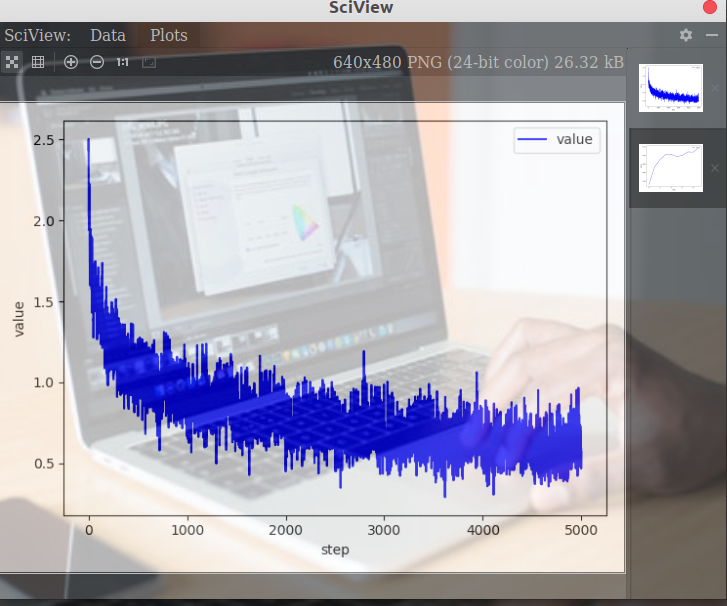Click the 5000 x-axis tick label
727x606 pixels.
point(581,530)
